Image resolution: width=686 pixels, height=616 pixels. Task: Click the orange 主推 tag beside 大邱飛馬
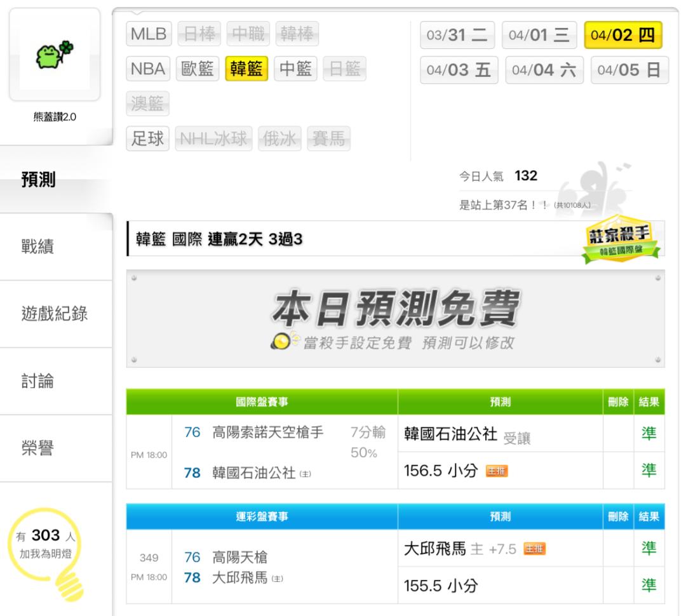point(535,549)
